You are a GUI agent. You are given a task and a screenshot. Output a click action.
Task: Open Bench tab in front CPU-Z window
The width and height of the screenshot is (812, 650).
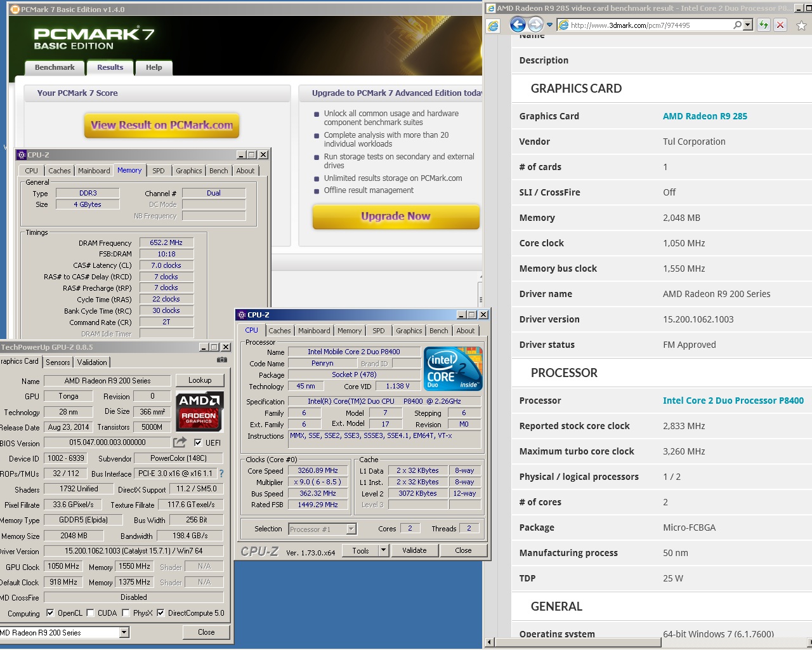[438, 331]
